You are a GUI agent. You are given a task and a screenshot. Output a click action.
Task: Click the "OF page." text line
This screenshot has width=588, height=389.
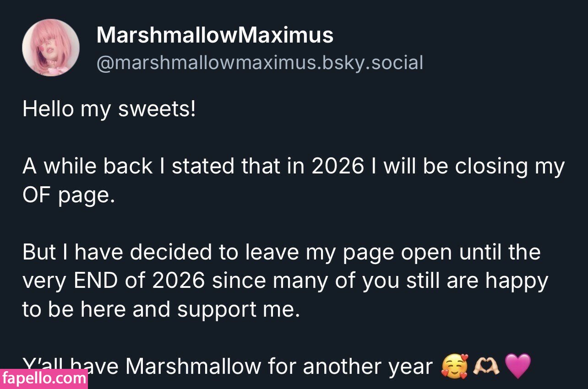pyautogui.click(x=67, y=195)
